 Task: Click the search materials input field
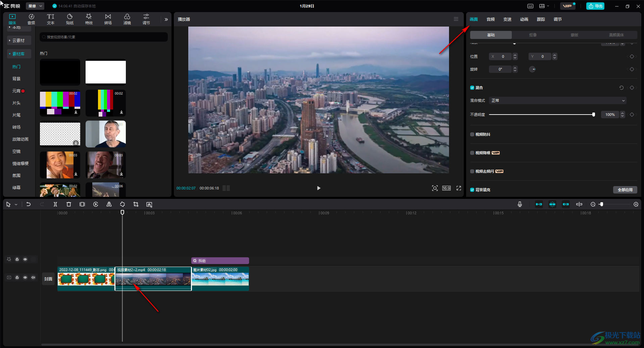(104, 37)
